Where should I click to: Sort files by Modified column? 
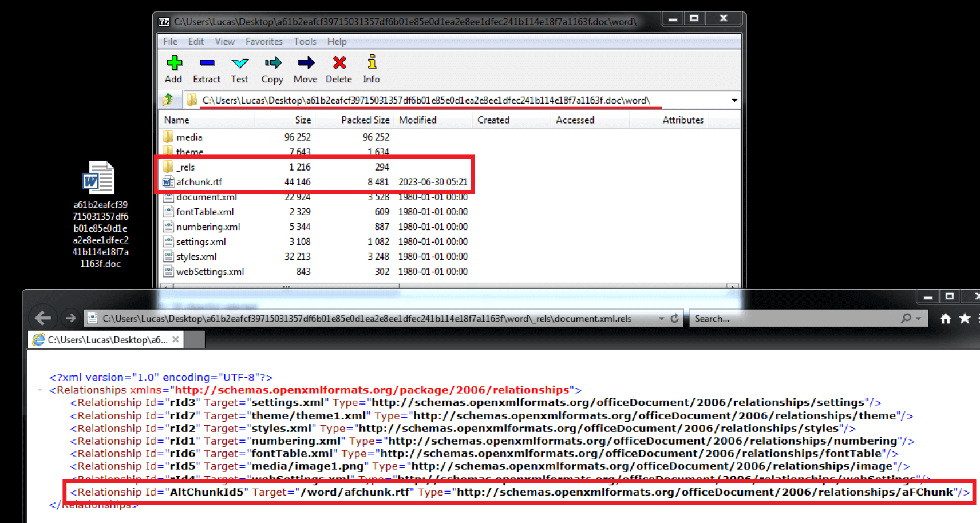[x=417, y=120]
